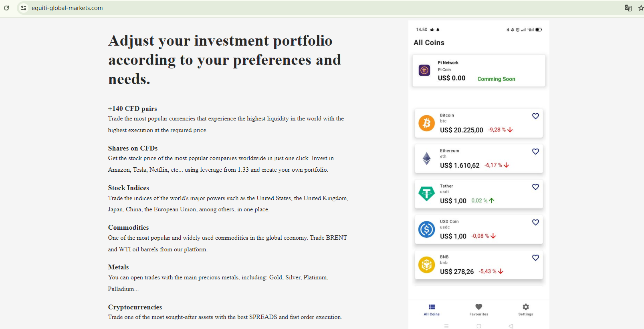644x329 pixels.
Task: Open the Settings tab
Action: [526, 309]
